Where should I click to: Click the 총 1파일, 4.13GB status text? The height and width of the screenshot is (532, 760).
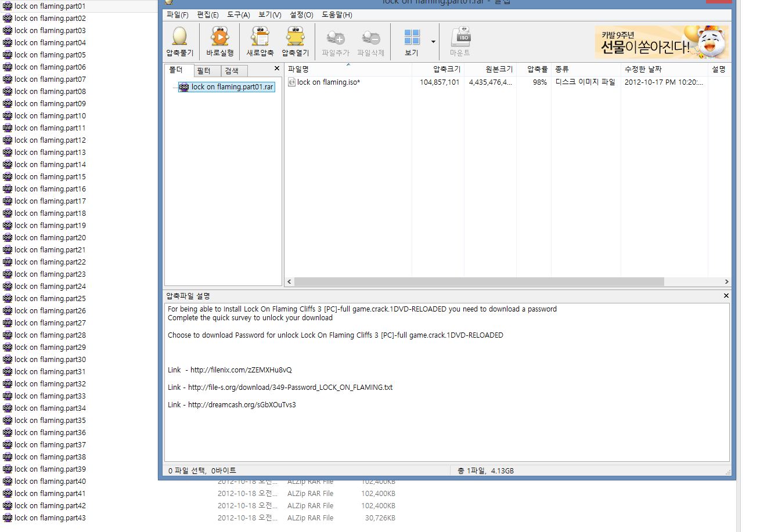[485, 471]
